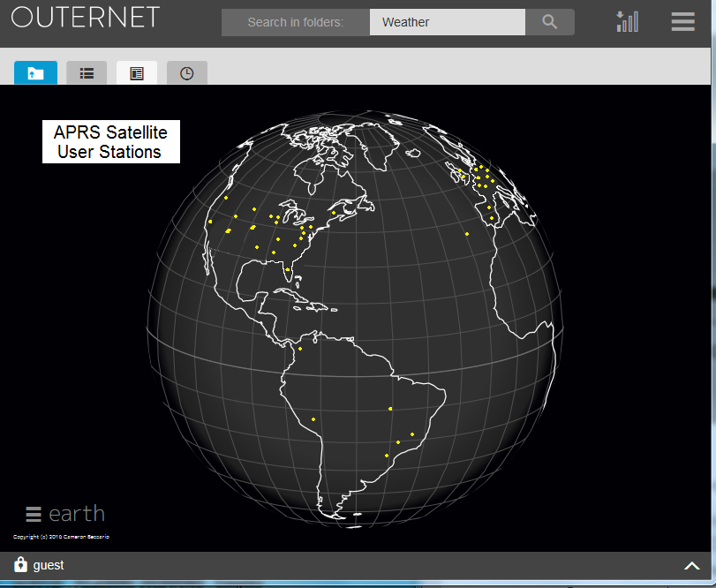
Task: Open the signal status download icon
Action: (627, 21)
